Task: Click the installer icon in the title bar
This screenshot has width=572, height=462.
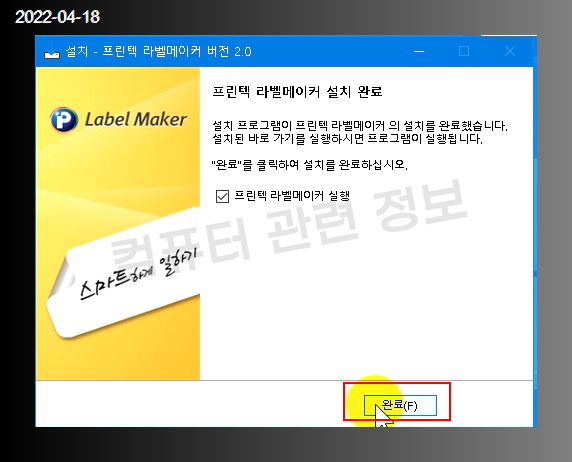Action: (51, 51)
